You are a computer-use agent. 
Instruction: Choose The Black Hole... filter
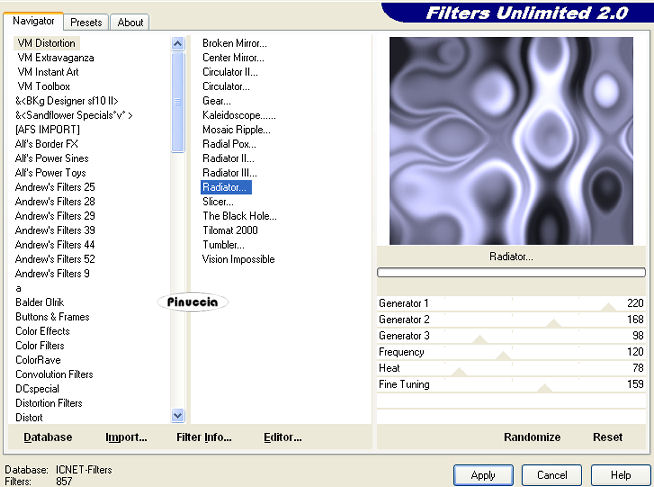pyautogui.click(x=239, y=216)
